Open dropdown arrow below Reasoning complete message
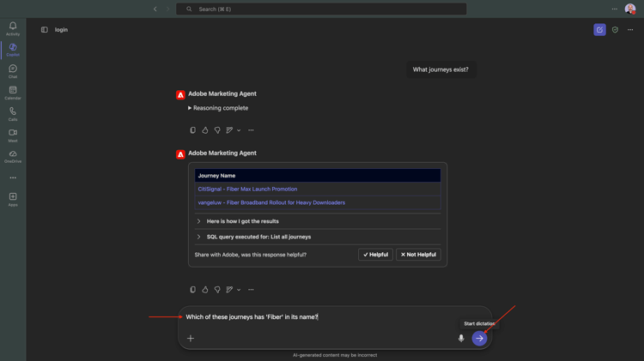Screen dimensions: 644x361 pos(239,130)
